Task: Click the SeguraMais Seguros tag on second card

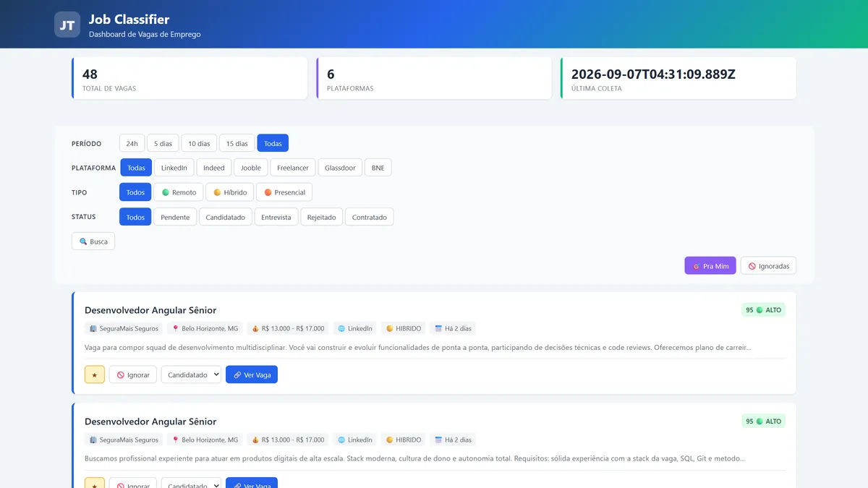Action: [124, 440]
